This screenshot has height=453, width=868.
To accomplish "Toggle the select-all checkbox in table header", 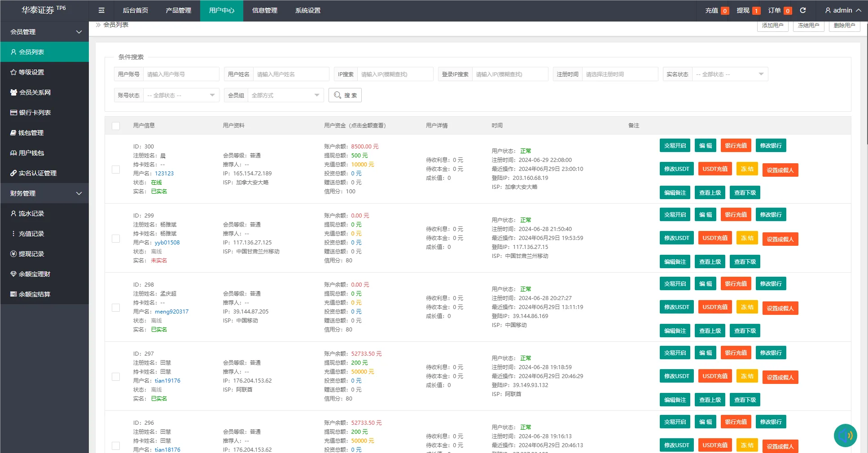I will click(x=116, y=126).
